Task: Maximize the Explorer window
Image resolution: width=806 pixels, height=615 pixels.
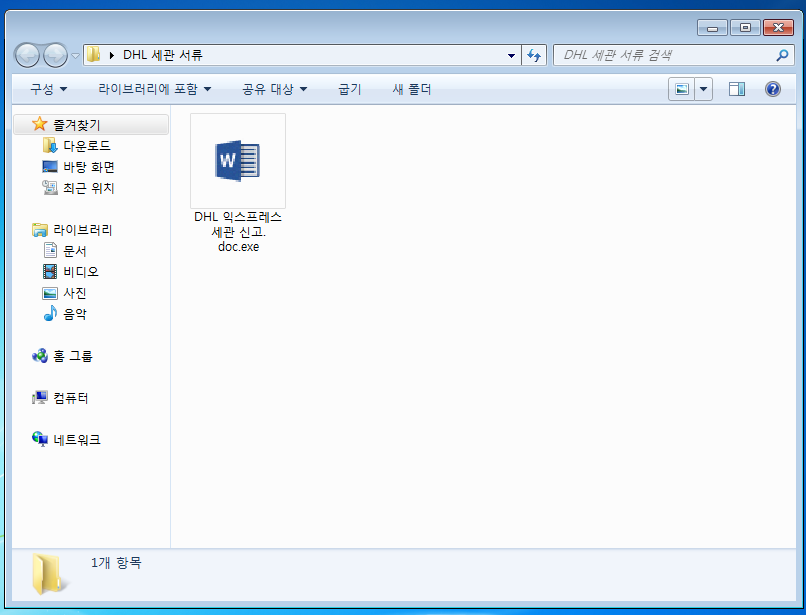Action: pos(745,28)
